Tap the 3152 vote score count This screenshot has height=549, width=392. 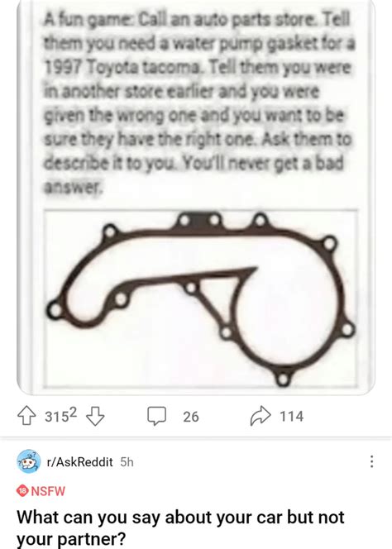coord(60,415)
